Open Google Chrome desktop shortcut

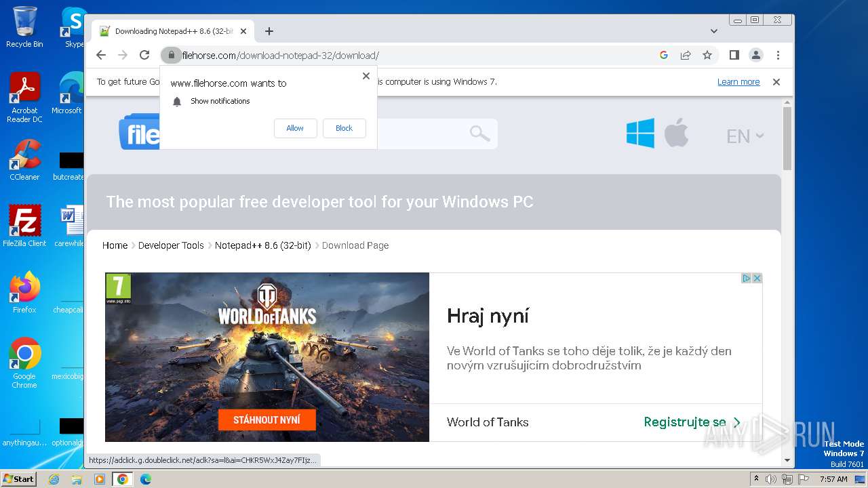24,363
